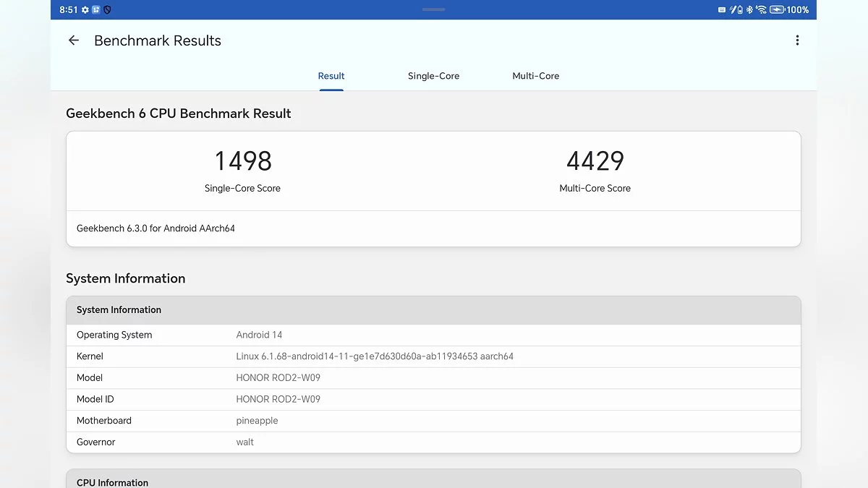Switch to the Multi-Core tab
Screen dimensions: 868x488
pos(535,76)
